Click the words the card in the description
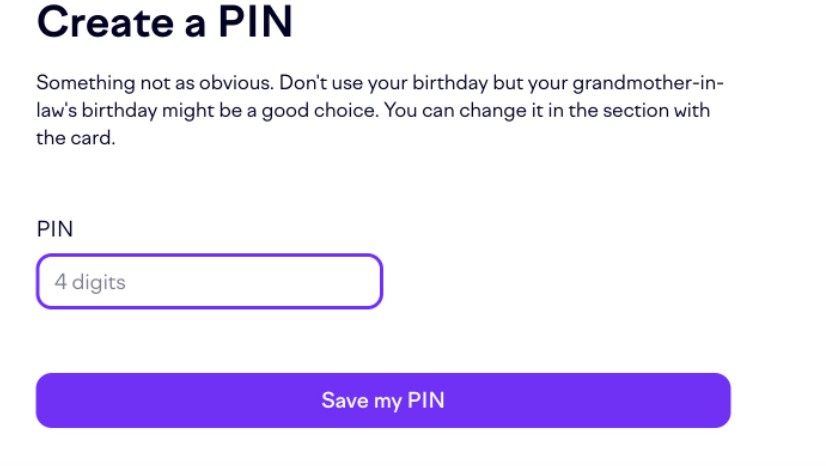 pos(77,138)
